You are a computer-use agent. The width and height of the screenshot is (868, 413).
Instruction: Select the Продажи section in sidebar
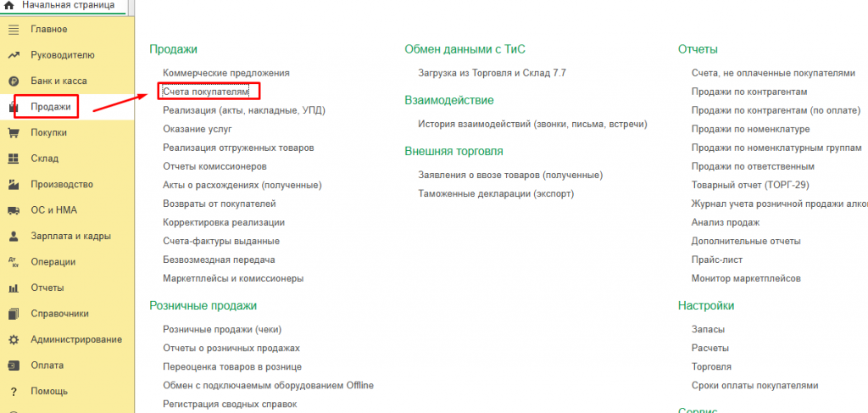click(50, 107)
